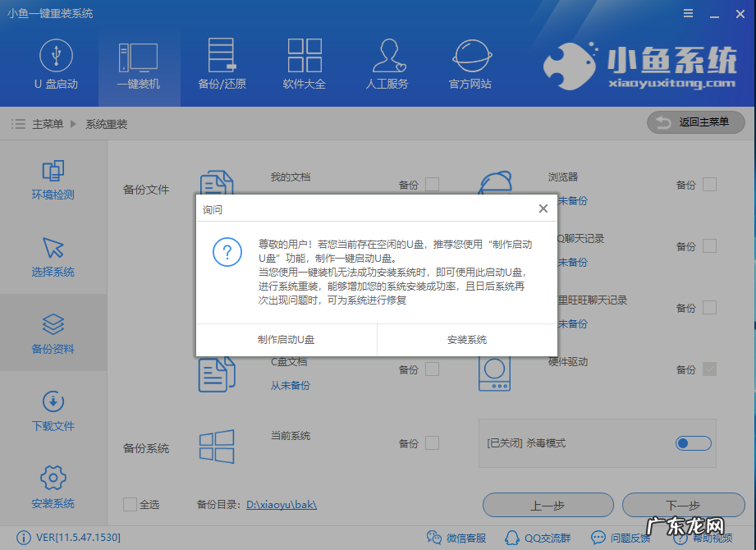Select the 一键装机 tool
The image size is (756, 550).
(138, 64)
